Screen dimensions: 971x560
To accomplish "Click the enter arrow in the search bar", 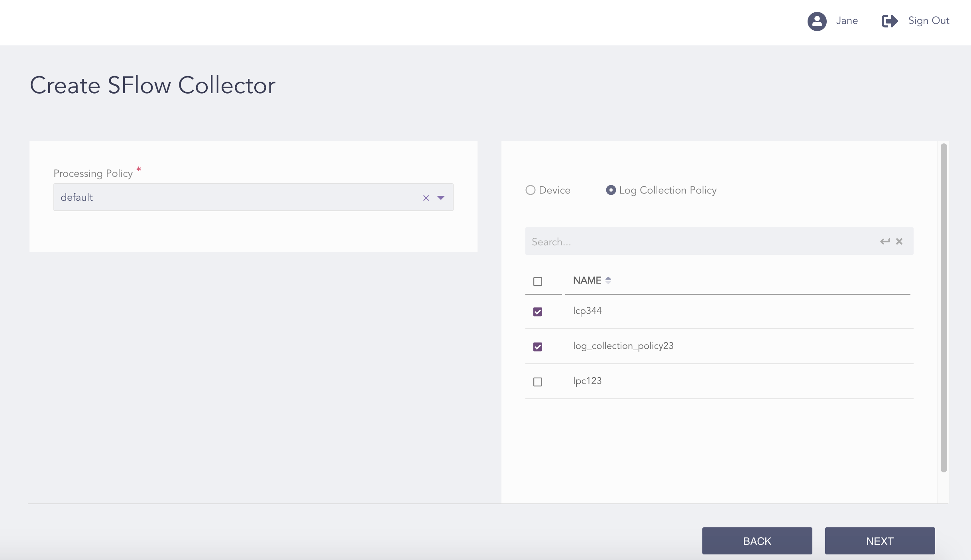I will click(x=885, y=241).
